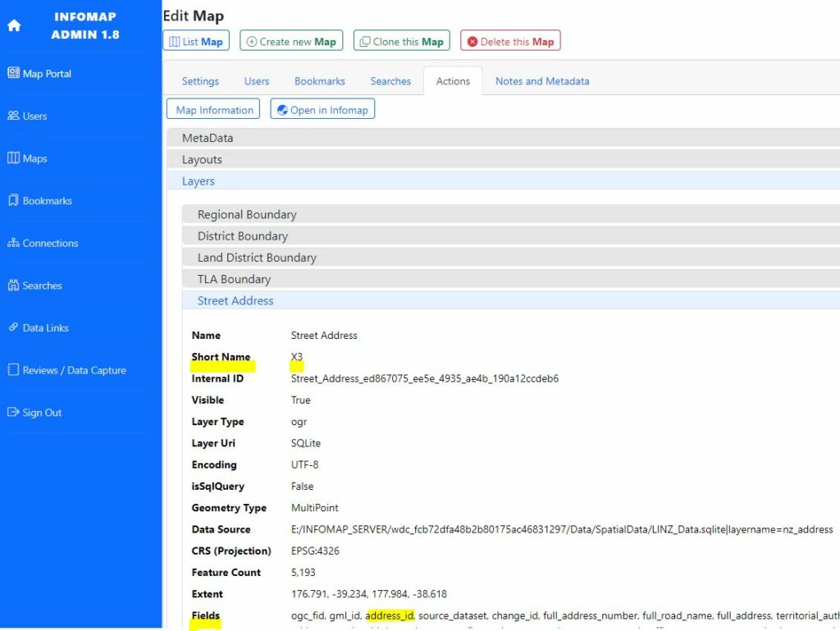Click Create new Map button
Viewport: 840px width, 631px height.
tap(291, 42)
